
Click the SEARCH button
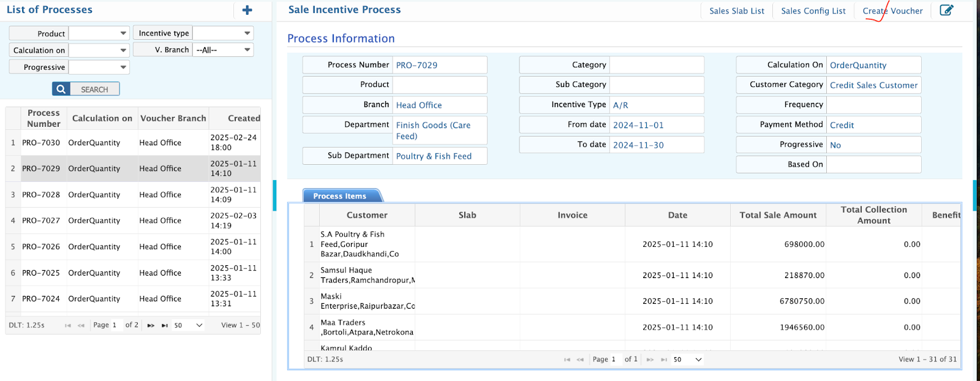coord(86,89)
